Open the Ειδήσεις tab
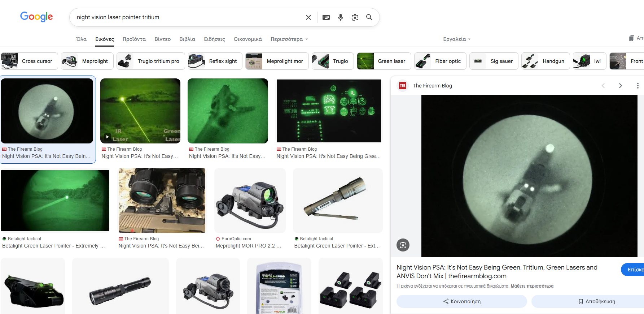The width and height of the screenshot is (644, 314). [214, 39]
